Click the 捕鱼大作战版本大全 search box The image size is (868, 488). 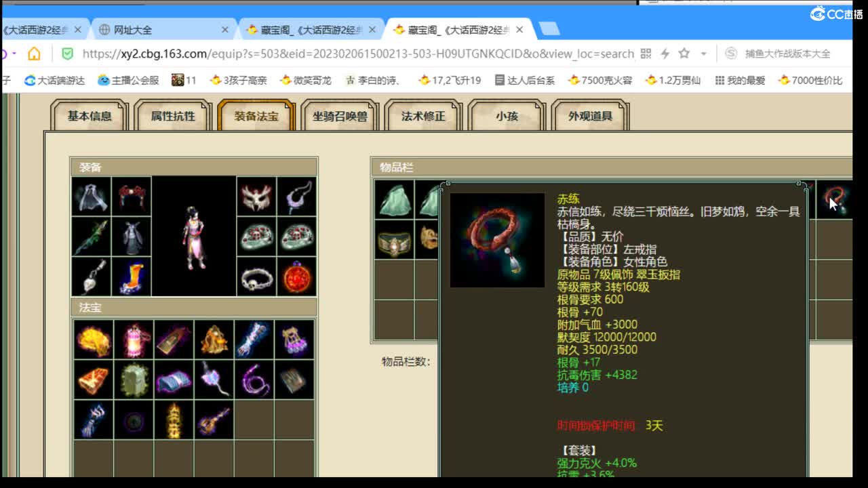pyautogui.click(x=787, y=54)
